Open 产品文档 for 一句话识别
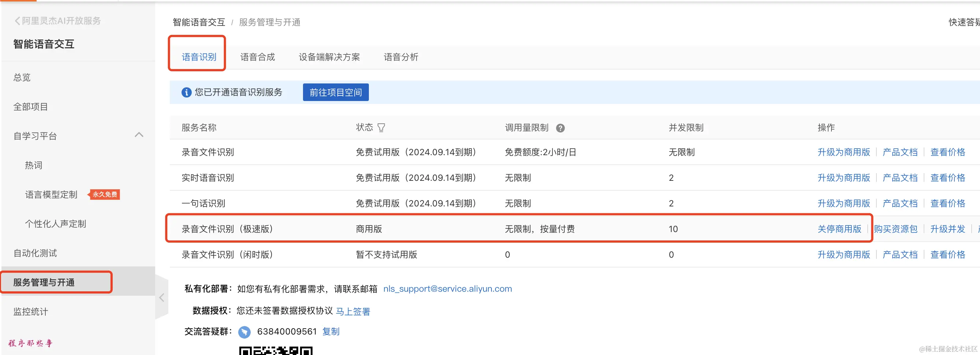This screenshot has width=980, height=355. coord(900,203)
